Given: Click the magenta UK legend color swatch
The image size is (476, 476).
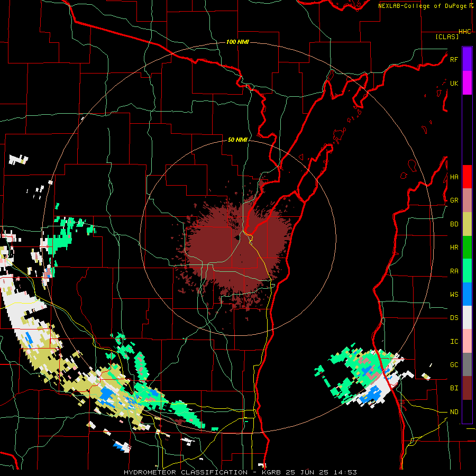Looking at the screenshot, I should [x=467, y=83].
